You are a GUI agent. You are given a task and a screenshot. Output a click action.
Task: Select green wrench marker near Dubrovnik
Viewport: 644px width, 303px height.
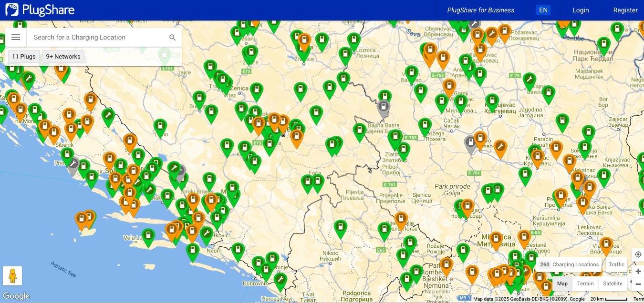pos(280,282)
